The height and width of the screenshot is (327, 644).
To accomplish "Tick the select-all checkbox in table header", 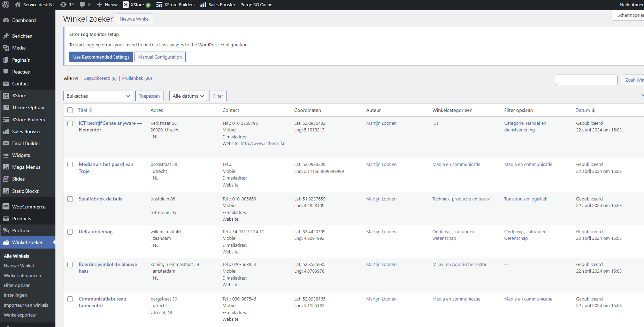I will (70, 110).
